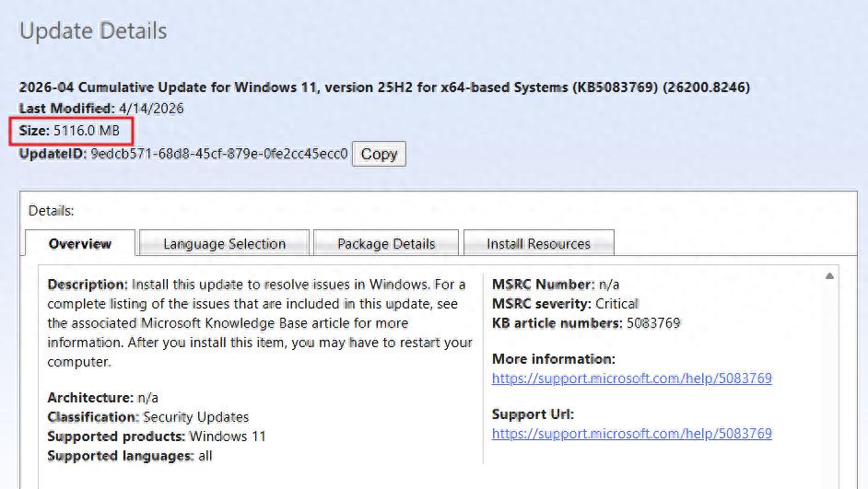Click the Size: 5116.0 MB text

(69, 131)
